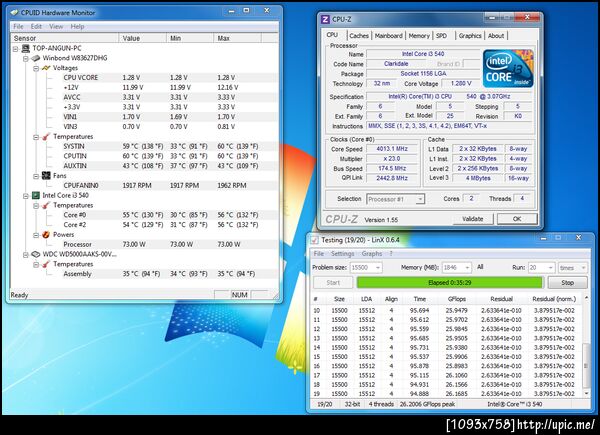This screenshot has height=435, width=600.
Task: Click the Fans icon in sensor tree
Action: tap(46, 176)
